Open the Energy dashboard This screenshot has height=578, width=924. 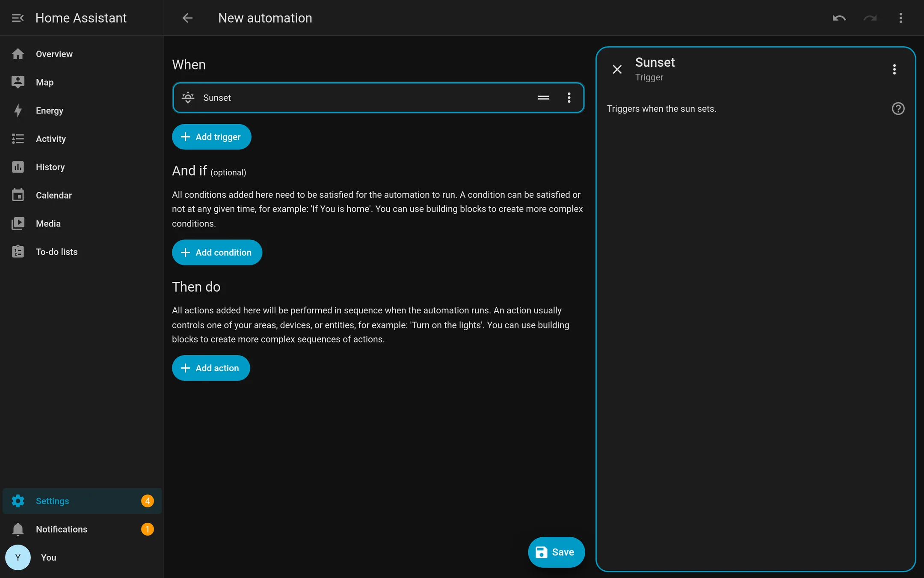coord(81,110)
